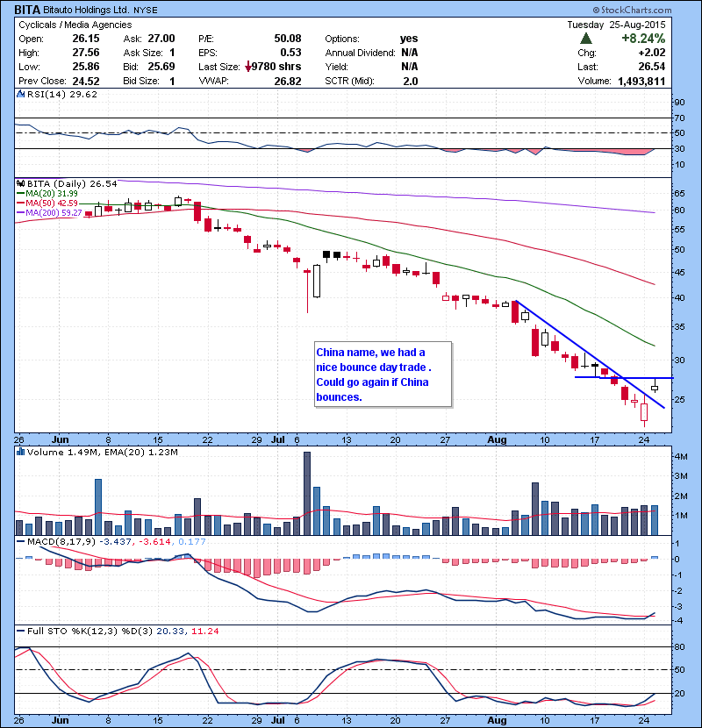Click the Prev Close value 24.52
Image resolution: width=702 pixels, height=728 pixels.
(x=86, y=81)
